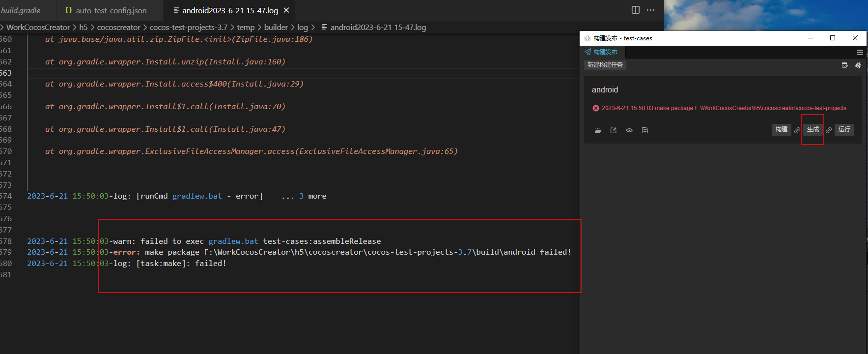Click the link icon between 构建 and 生成
868x354 pixels.
797,130
